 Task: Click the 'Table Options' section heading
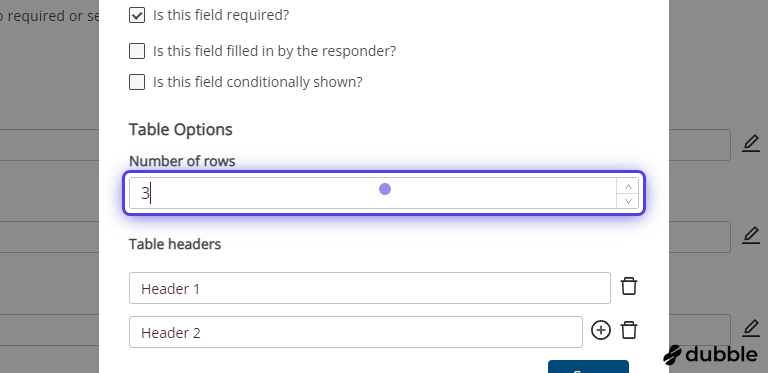coord(181,130)
